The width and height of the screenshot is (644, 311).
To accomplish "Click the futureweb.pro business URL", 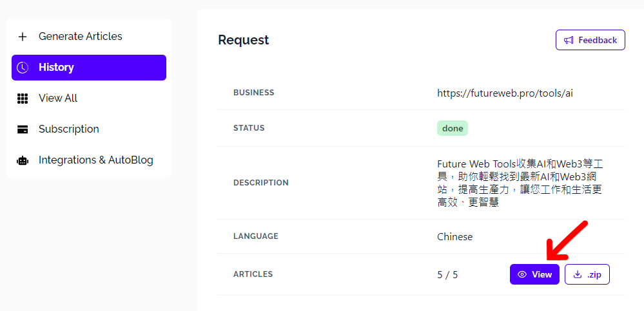I will [505, 93].
